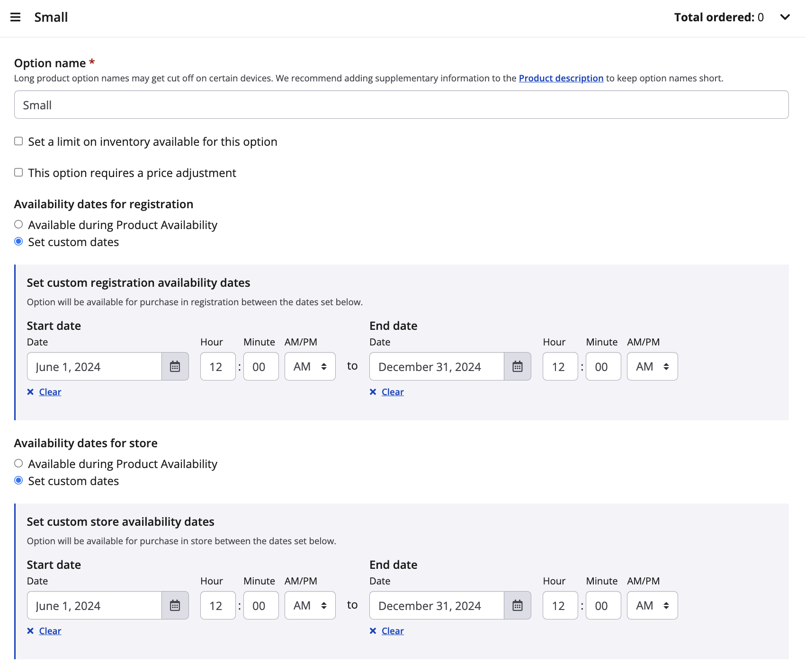Image resolution: width=805 pixels, height=672 pixels.
Task: Collapse the Small option panel chevron
Action: [x=785, y=18]
